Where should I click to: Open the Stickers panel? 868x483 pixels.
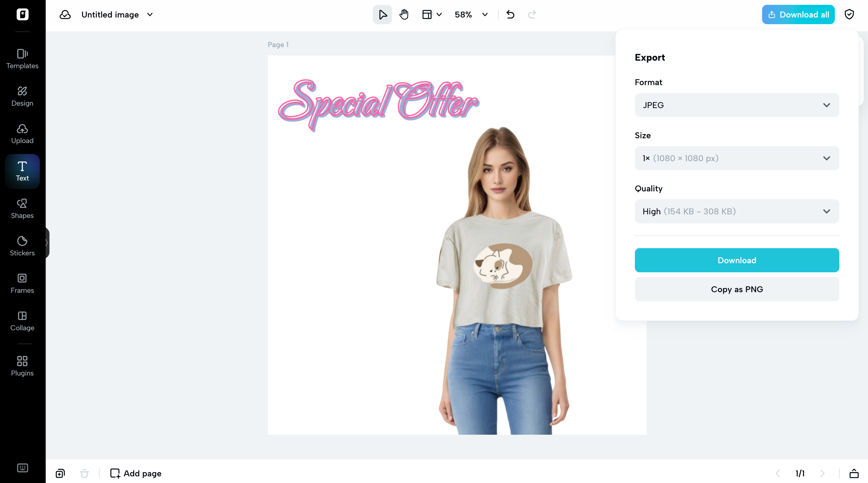[x=22, y=246]
